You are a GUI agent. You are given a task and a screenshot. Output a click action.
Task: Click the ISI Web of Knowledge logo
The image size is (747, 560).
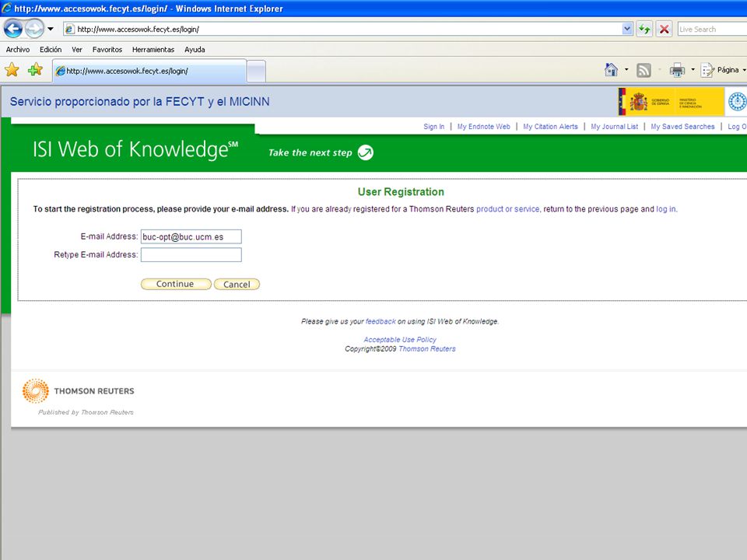(x=135, y=149)
